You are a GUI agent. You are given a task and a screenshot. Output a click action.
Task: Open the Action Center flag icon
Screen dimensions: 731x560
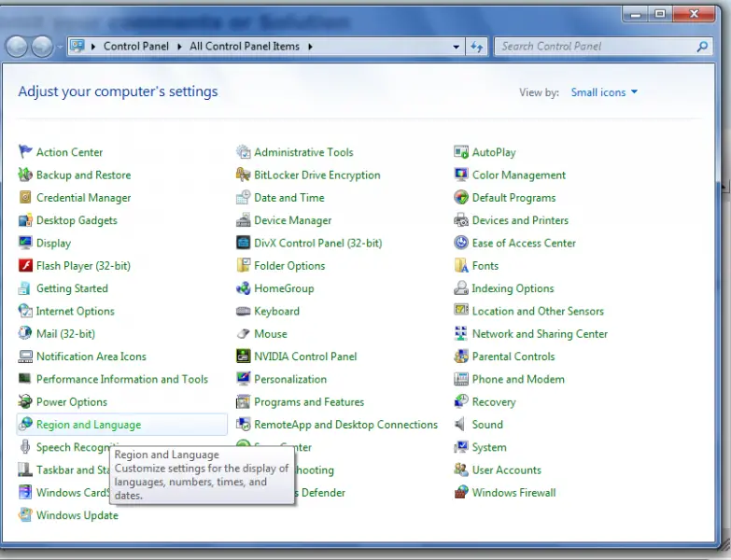click(x=25, y=152)
